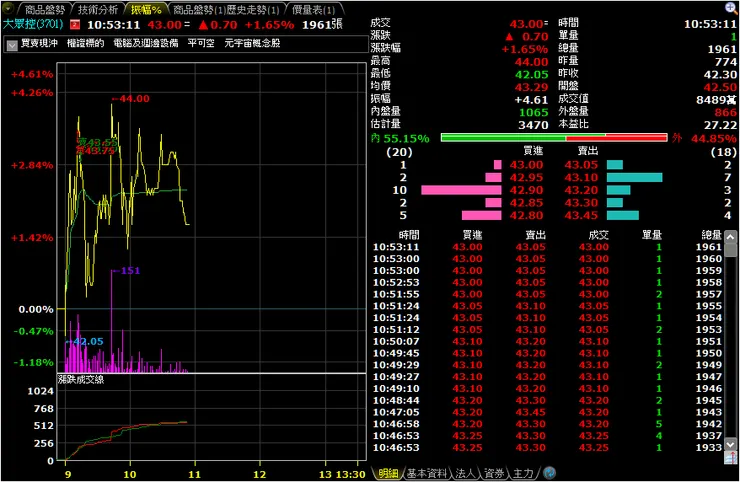
Task: Click the best ask price 43.05
Action: 581,165
